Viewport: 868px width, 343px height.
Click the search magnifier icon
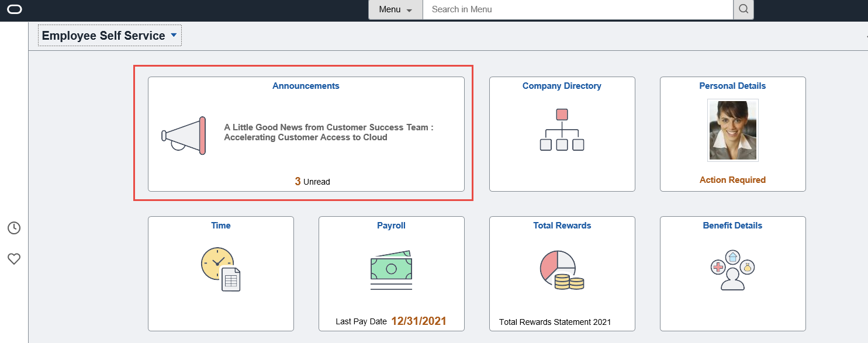743,9
